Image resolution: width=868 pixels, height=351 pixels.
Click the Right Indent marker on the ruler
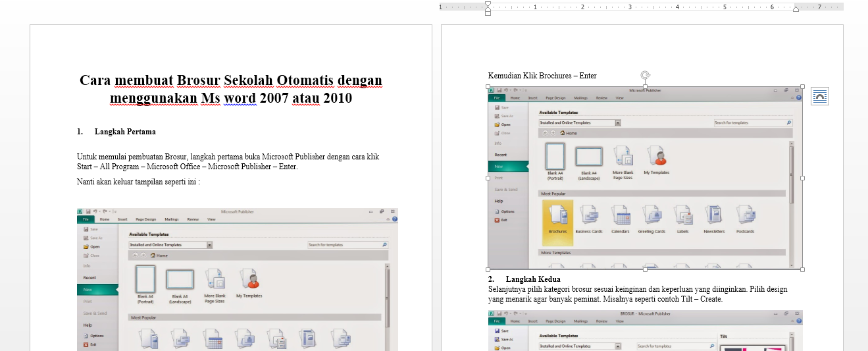[x=796, y=9]
